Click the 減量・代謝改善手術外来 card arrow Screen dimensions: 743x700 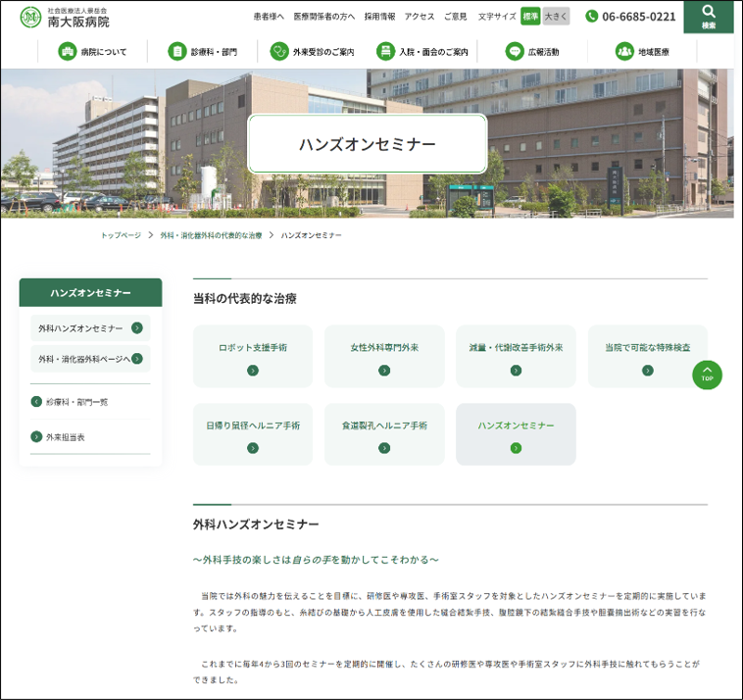pos(516,371)
